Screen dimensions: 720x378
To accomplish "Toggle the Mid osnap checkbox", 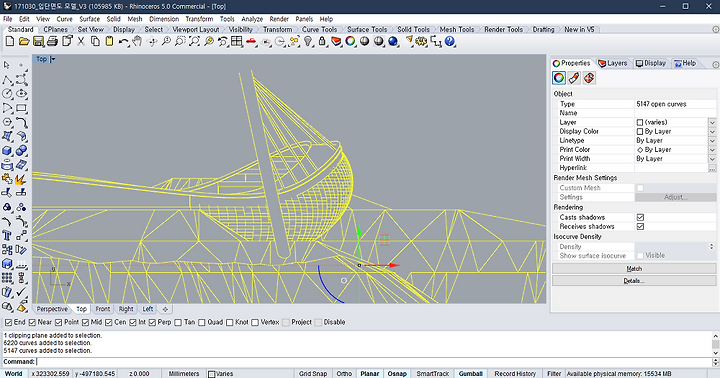I will (85, 322).
